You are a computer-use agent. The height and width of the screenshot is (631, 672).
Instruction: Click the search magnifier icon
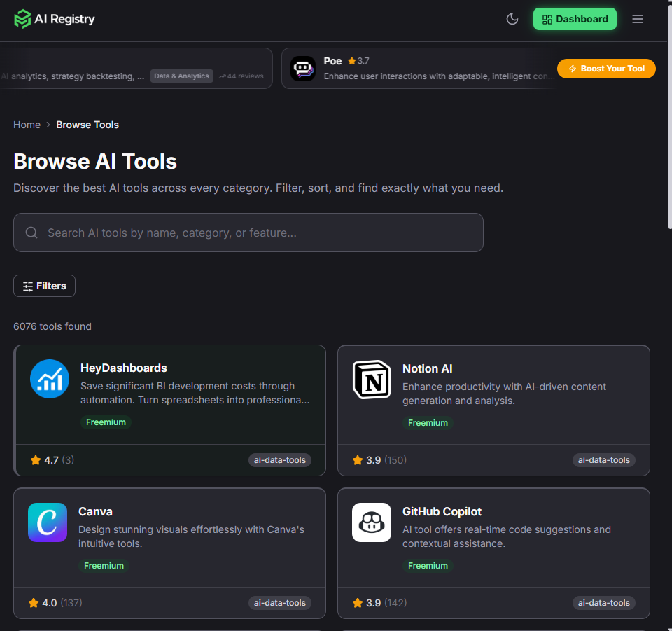[31, 232]
